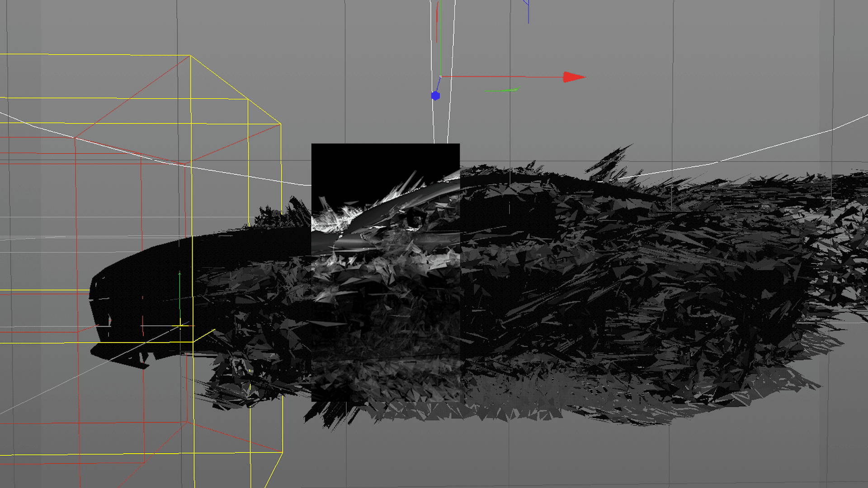Click bottom-right corner of yellow wireframe box
The height and width of the screenshot is (488, 868).
[282, 452]
